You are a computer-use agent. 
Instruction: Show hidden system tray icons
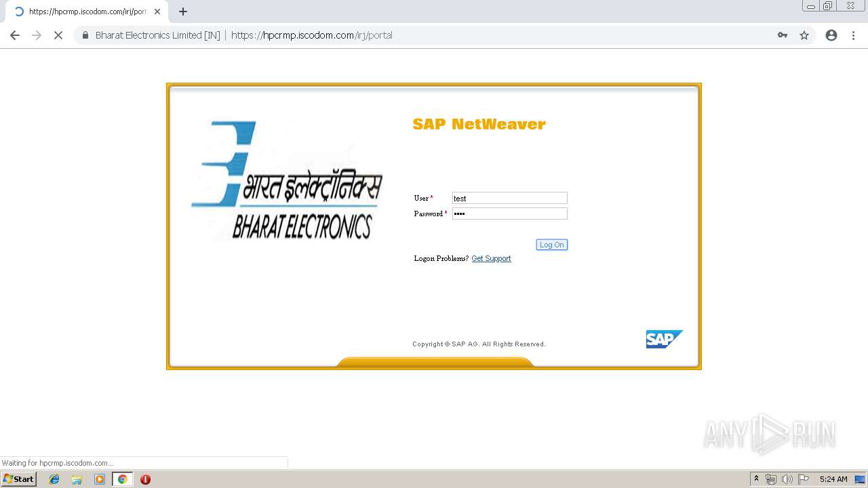757,479
